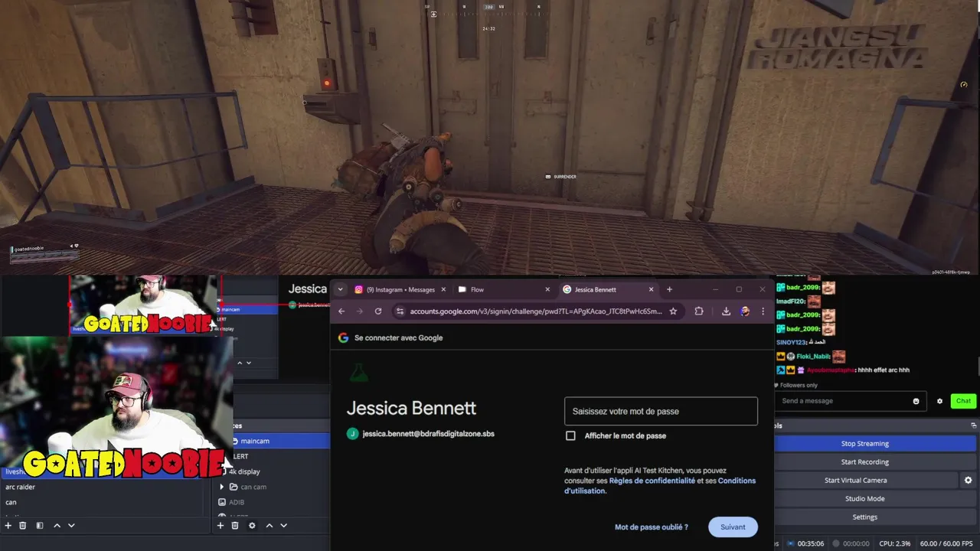
Task: Open virtual camera settings gear icon
Action: click(968, 481)
